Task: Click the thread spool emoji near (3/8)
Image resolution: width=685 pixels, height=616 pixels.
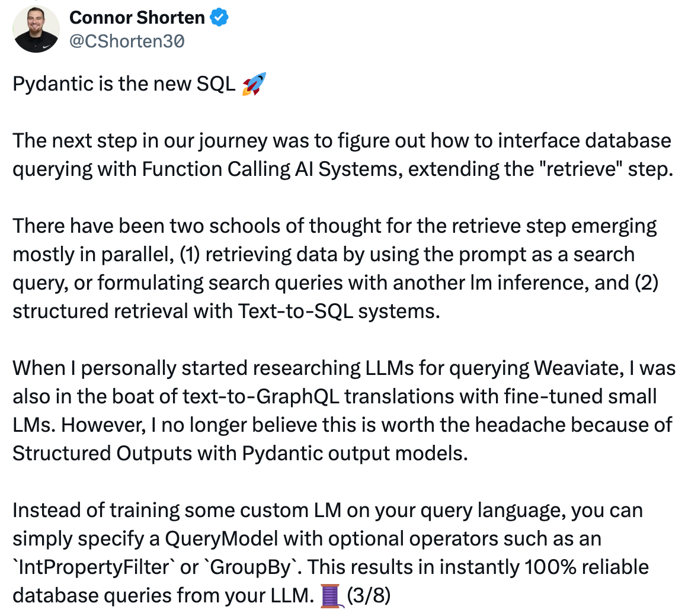Action: tap(332, 596)
